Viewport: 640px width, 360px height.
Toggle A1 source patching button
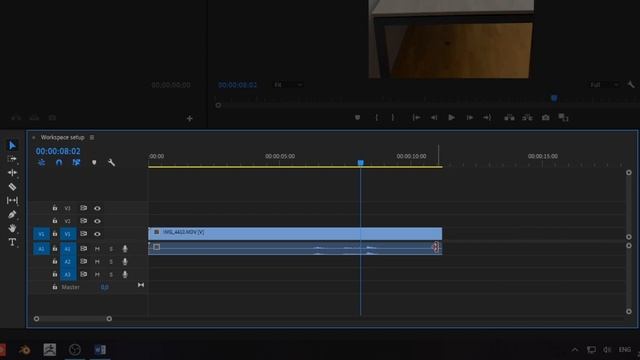(x=41, y=249)
